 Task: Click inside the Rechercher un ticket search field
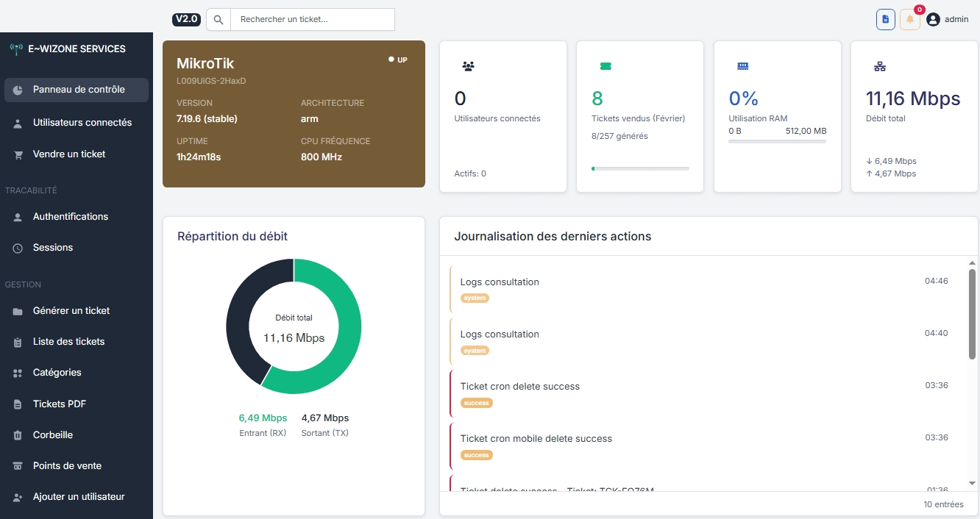click(312, 19)
